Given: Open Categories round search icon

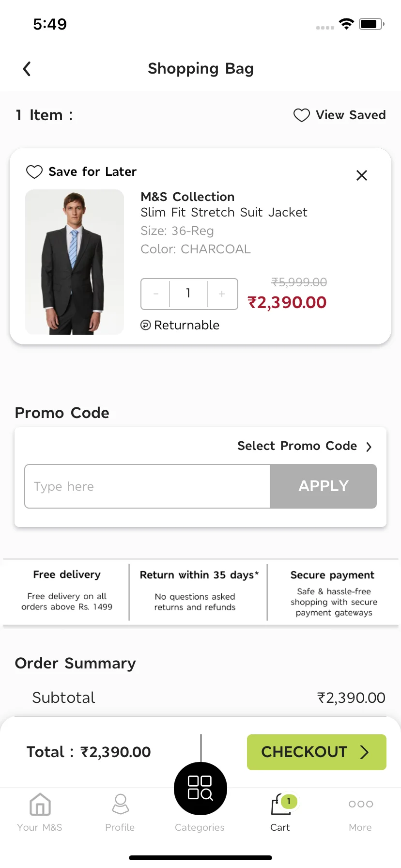Looking at the screenshot, I should point(200,789).
